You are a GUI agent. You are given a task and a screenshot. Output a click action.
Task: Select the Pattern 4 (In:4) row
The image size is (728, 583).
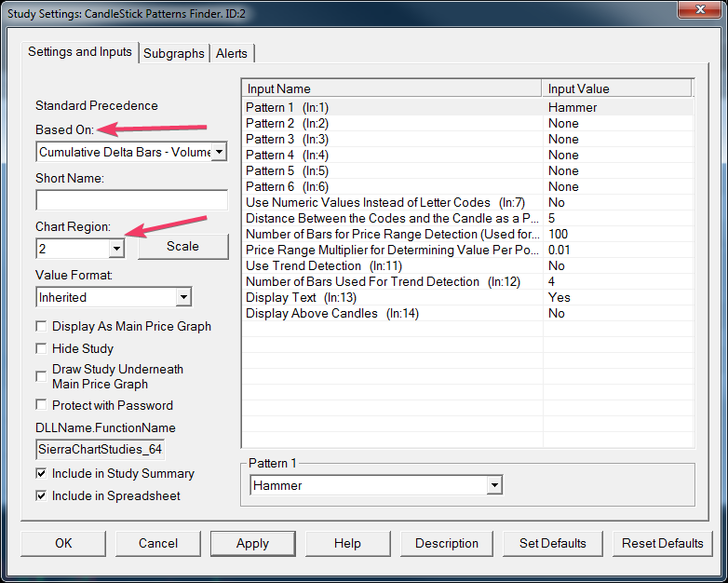point(468,155)
